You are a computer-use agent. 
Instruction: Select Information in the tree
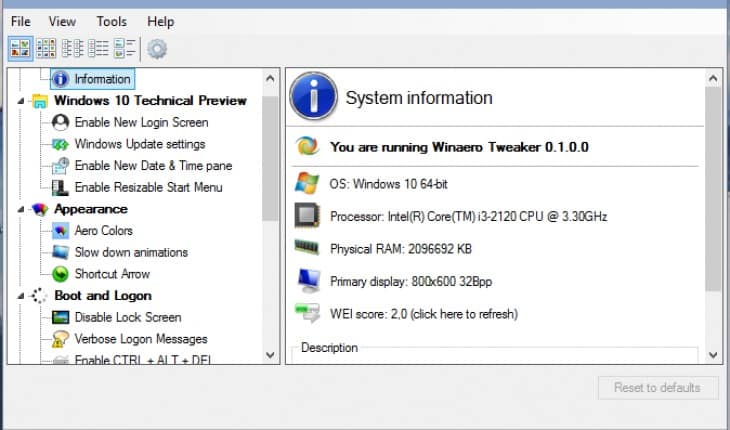[102, 79]
